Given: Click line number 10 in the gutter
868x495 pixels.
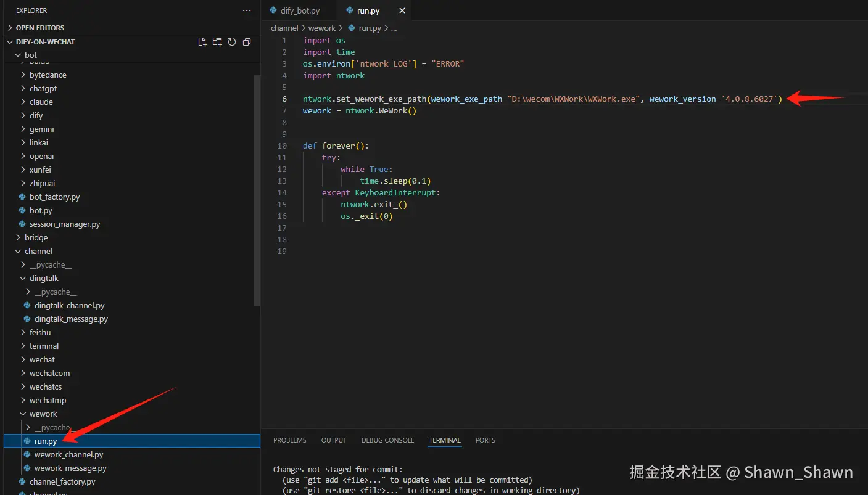Looking at the screenshot, I should 283,145.
